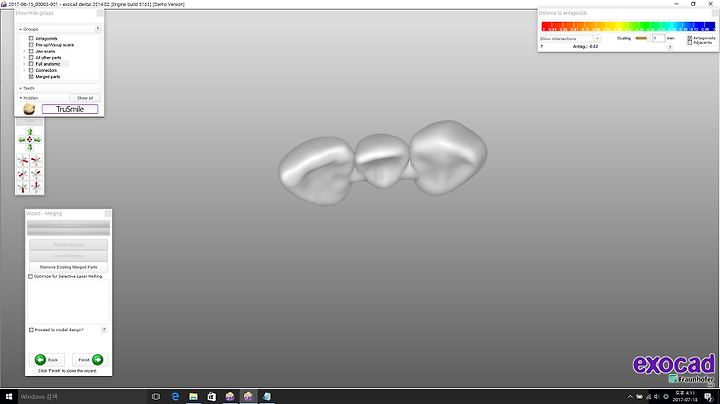Click the distance color scale bar

click(628, 27)
